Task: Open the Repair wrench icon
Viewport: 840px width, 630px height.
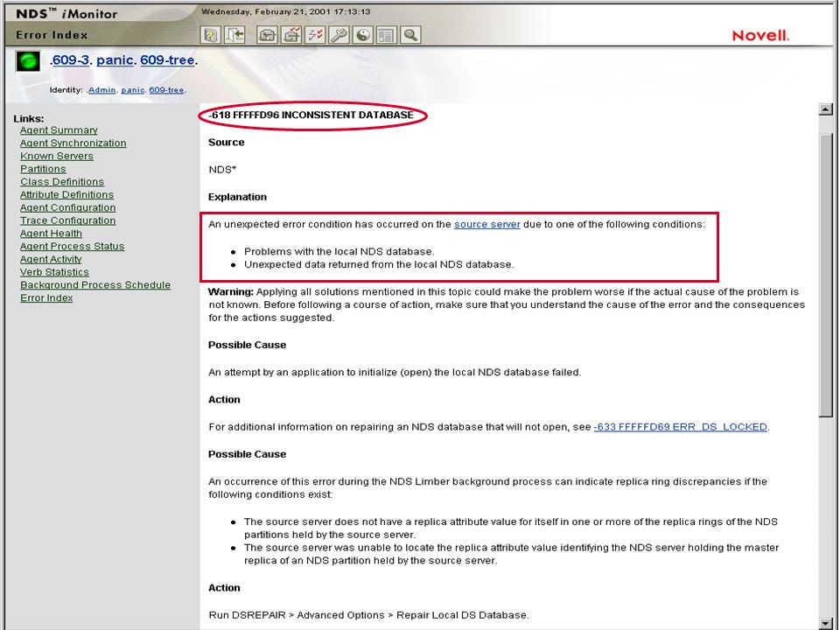Action: [339, 35]
